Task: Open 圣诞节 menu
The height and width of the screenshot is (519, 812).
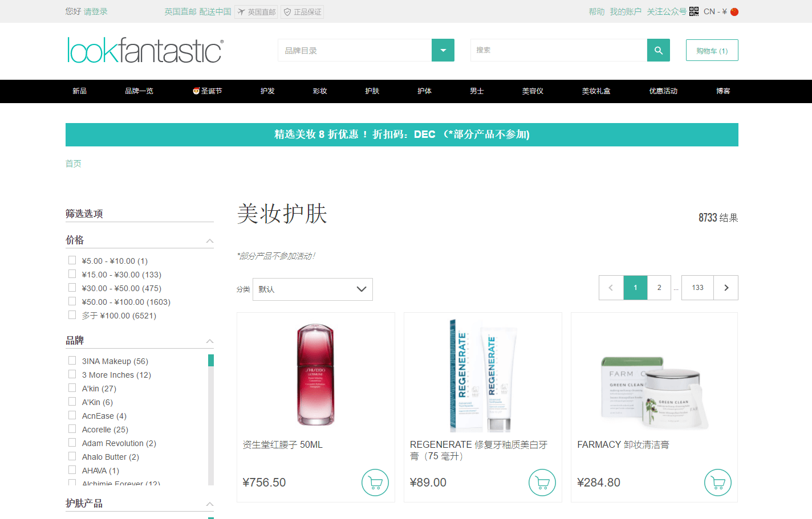Action: coord(207,91)
